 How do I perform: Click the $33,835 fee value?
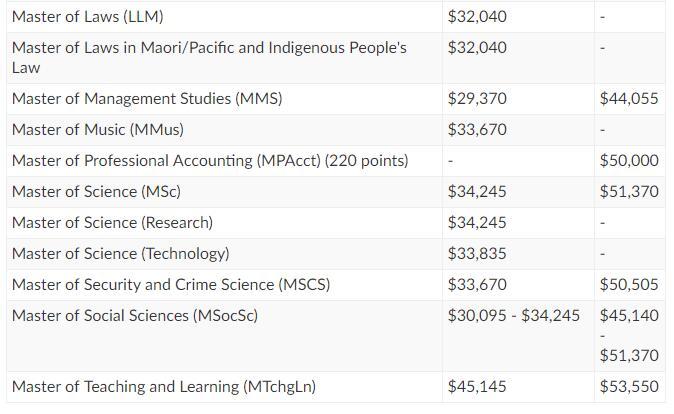477,254
